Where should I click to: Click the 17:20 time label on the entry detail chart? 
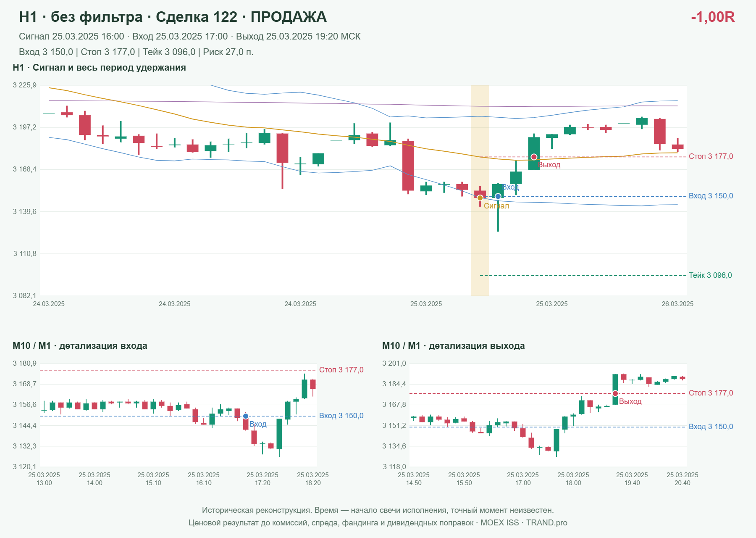[262, 483]
